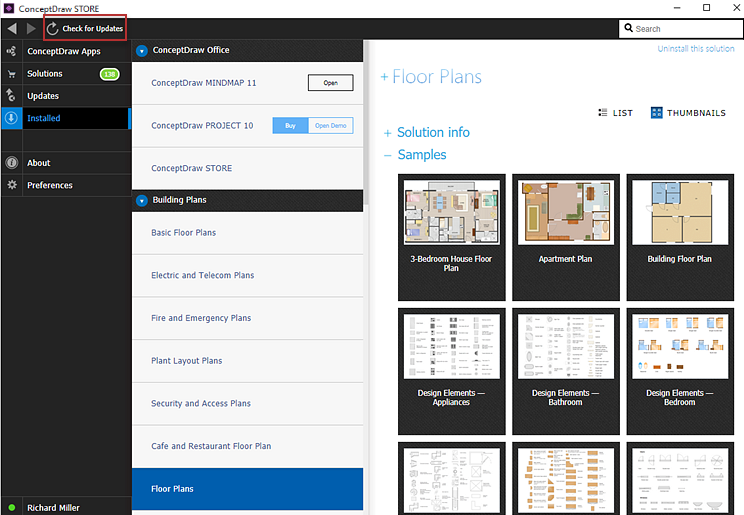Click the Updates sidebar icon
Image resolution: width=744 pixels, height=515 pixels.
click(11, 95)
